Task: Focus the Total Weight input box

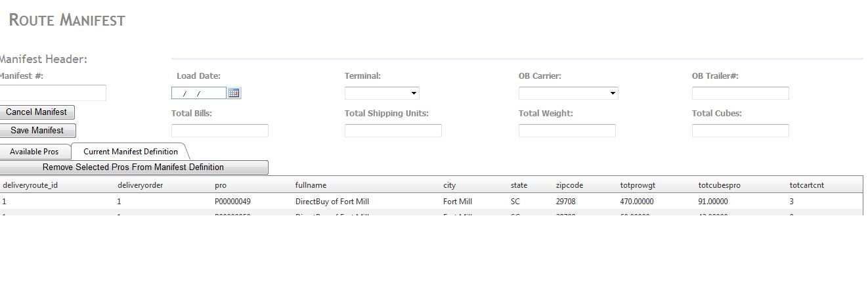Action: coord(567,131)
